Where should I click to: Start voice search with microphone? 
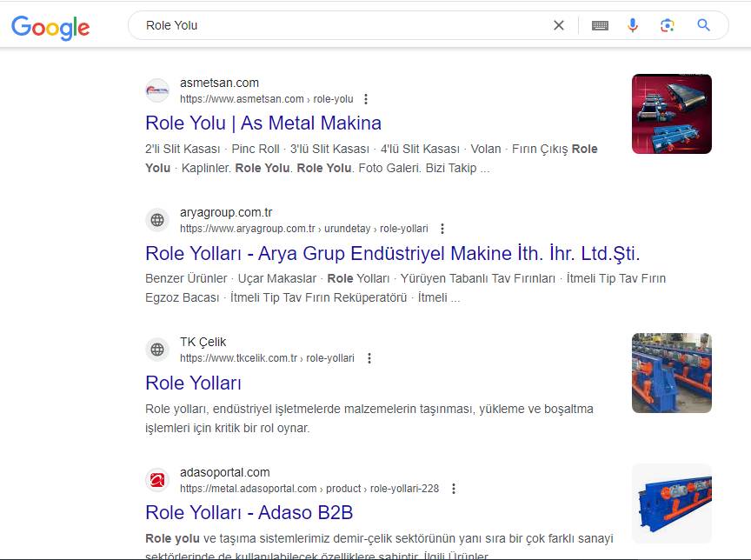[633, 25]
